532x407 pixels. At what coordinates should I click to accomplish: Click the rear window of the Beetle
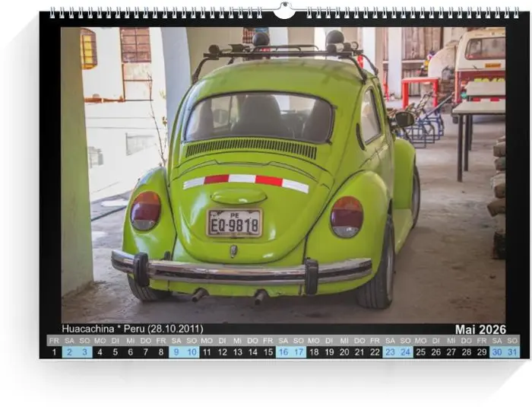pos(259,118)
